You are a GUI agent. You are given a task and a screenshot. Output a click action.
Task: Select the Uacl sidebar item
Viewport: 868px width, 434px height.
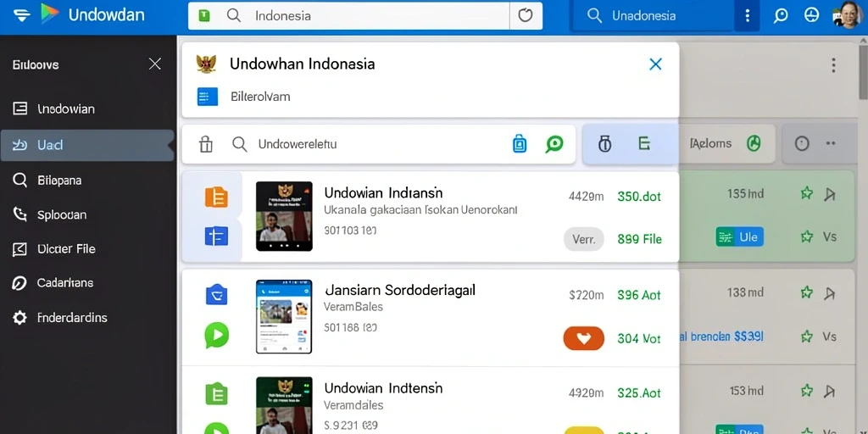[87, 145]
